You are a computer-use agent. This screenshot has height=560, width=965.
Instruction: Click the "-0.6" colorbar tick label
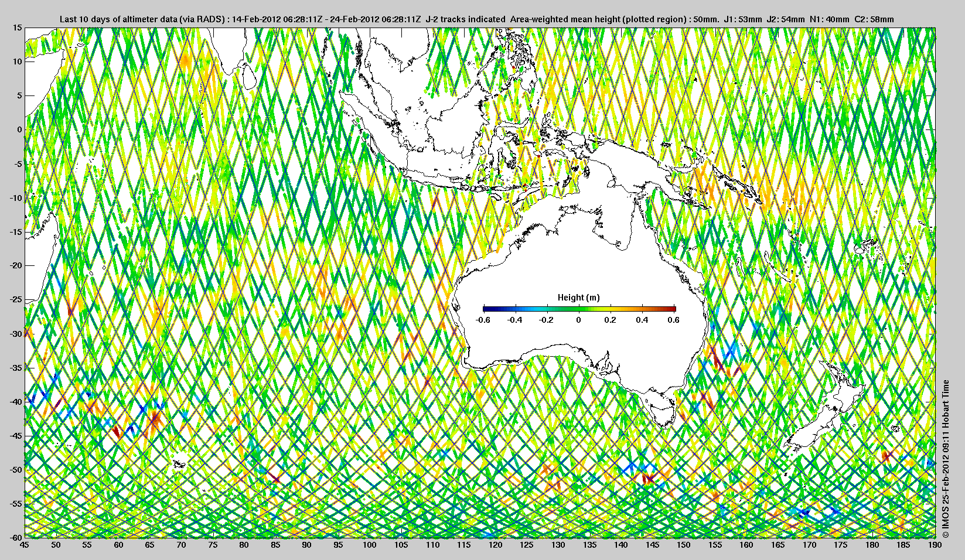pos(483,320)
